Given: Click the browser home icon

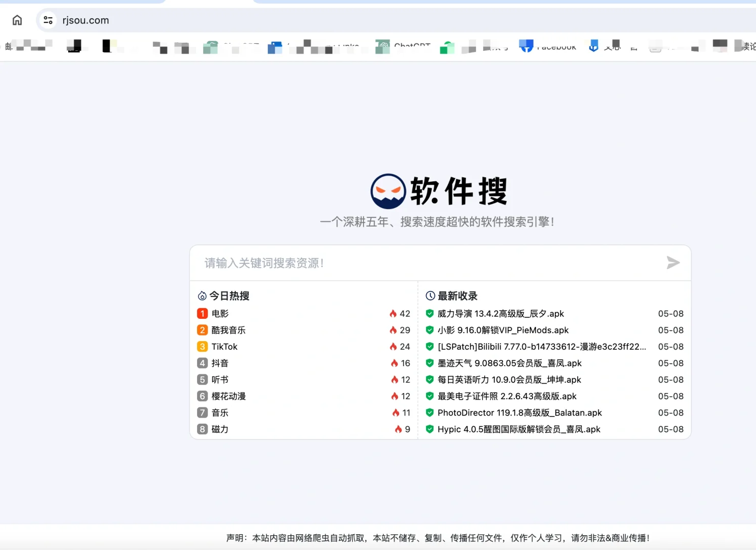Looking at the screenshot, I should pyautogui.click(x=17, y=20).
